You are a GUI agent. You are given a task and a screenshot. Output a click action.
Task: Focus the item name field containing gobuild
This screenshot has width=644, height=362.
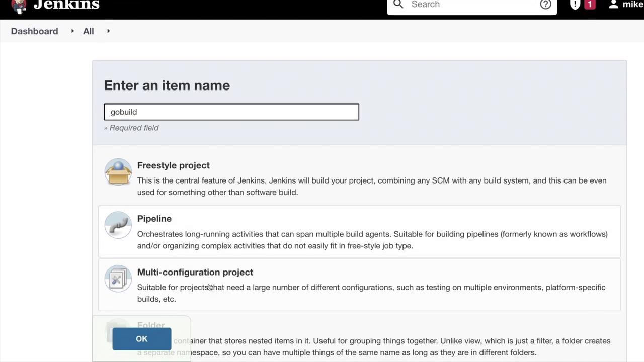point(231,112)
